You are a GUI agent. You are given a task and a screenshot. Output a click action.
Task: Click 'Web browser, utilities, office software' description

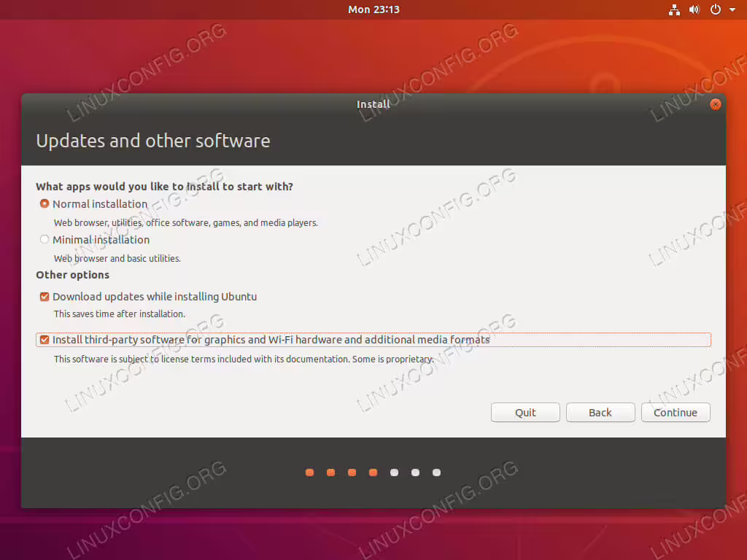[186, 223]
